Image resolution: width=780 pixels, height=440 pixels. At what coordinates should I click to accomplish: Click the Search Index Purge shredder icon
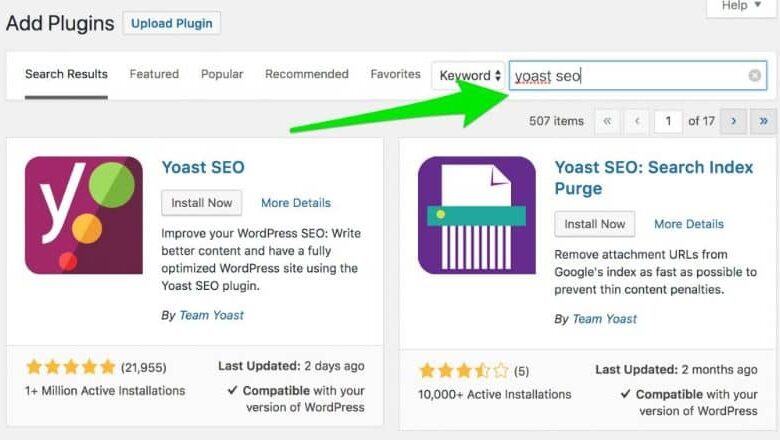[x=477, y=214]
